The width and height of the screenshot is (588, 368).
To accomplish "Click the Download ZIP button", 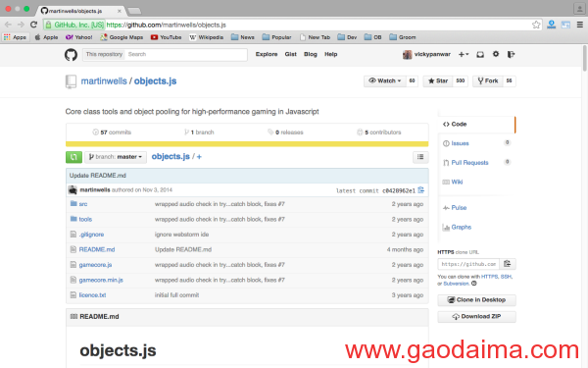I will click(476, 317).
